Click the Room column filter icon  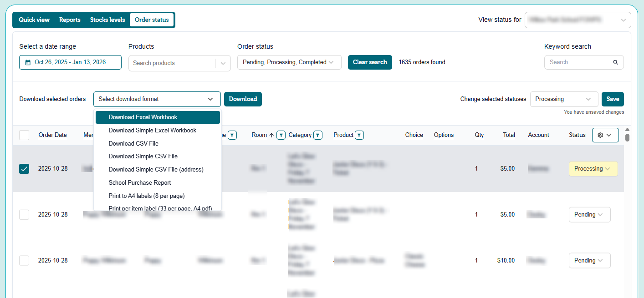[x=281, y=135]
